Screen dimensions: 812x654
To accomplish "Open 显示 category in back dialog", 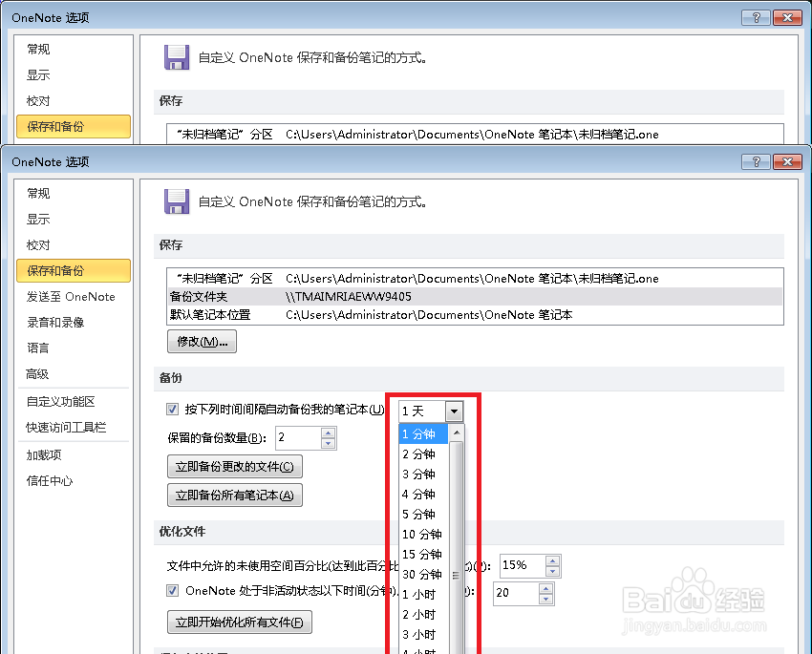I will coord(73,75).
